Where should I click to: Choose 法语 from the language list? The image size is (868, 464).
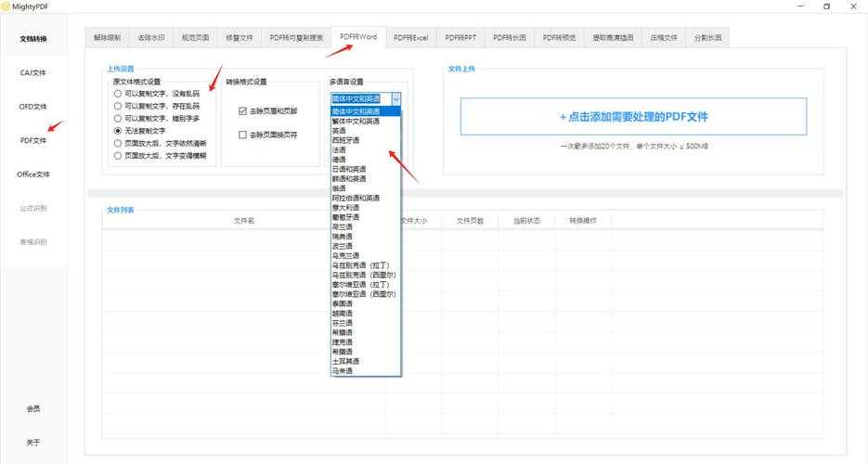pos(366,150)
